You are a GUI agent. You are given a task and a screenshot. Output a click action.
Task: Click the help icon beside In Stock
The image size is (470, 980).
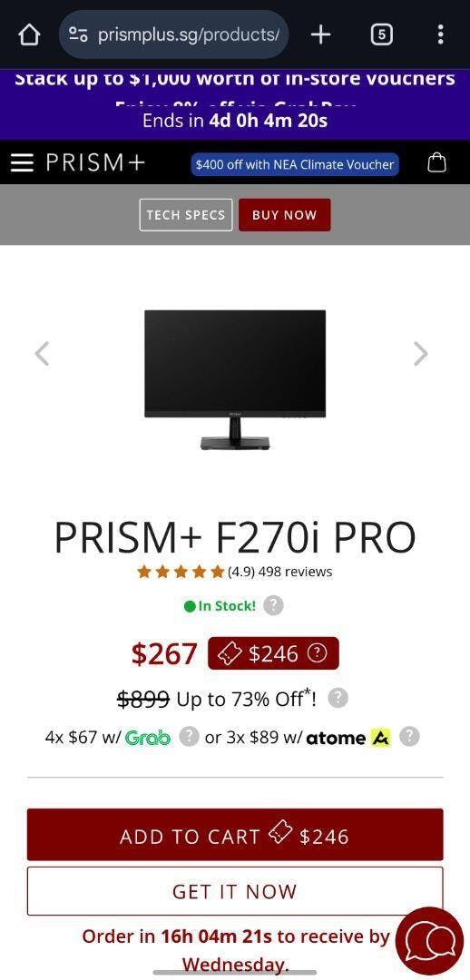pos(273,605)
